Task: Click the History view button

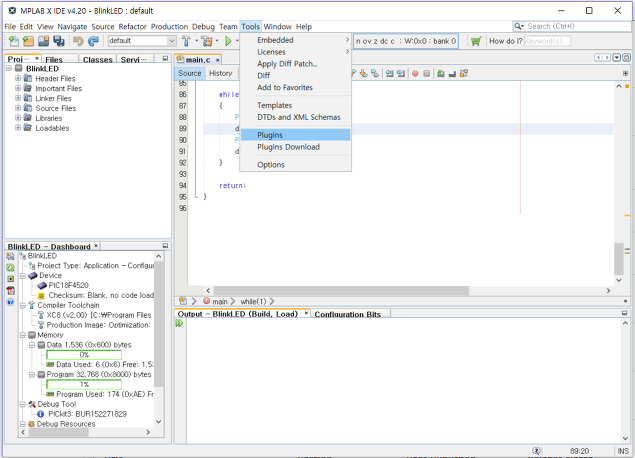Action: coord(221,73)
